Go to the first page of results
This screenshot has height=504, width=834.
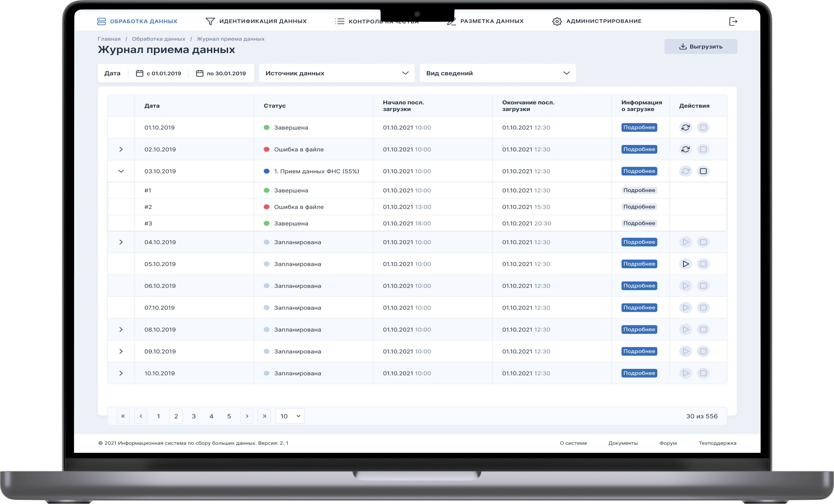tap(123, 416)
